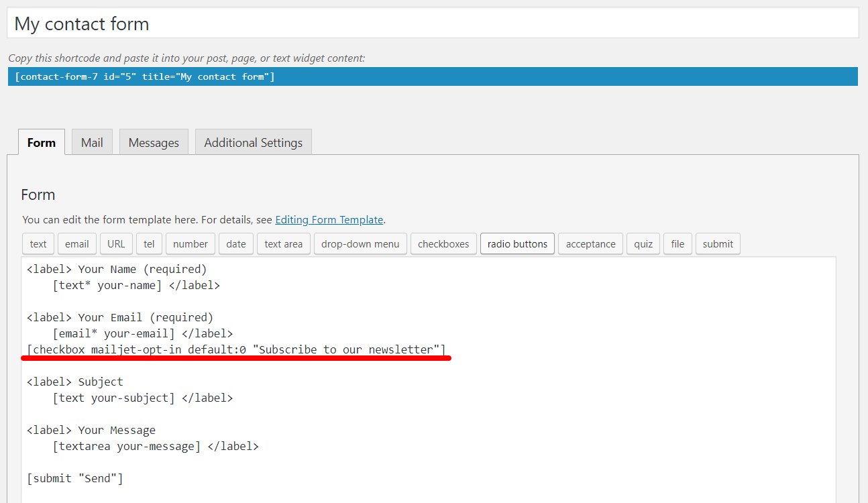
Task: Switch to the Mail tab
Action: (92, 142)
